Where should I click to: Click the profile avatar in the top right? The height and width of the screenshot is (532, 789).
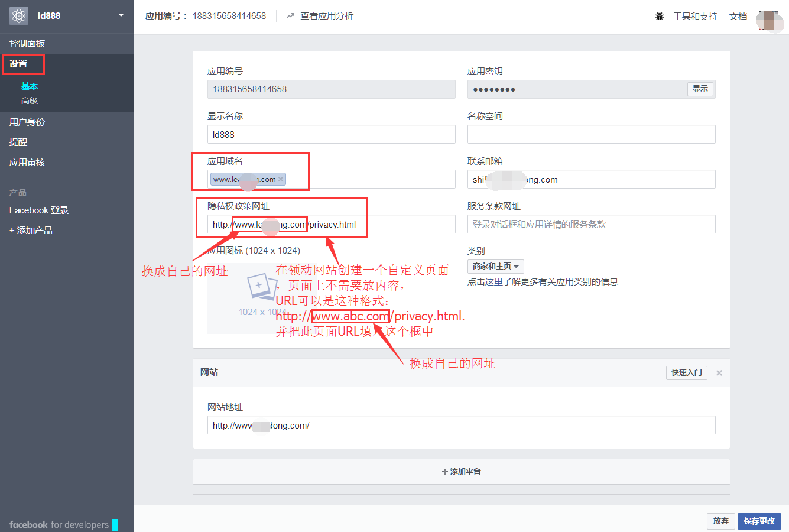[x=768, y=20]
